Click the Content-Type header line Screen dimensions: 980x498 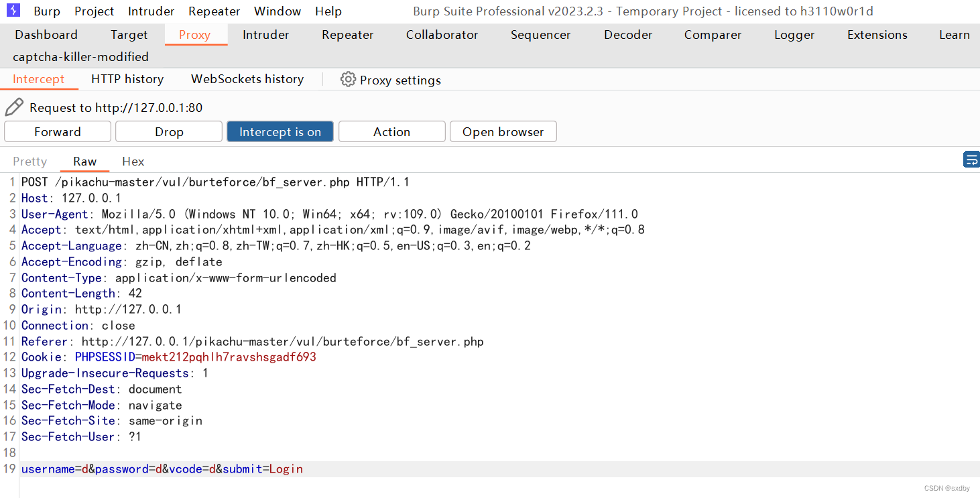coord(178,278)
